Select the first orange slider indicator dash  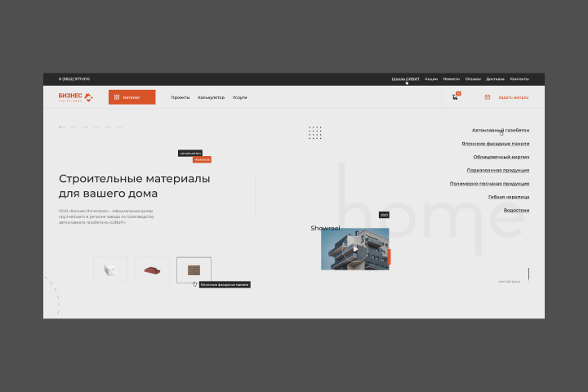(x=62, y=127)
